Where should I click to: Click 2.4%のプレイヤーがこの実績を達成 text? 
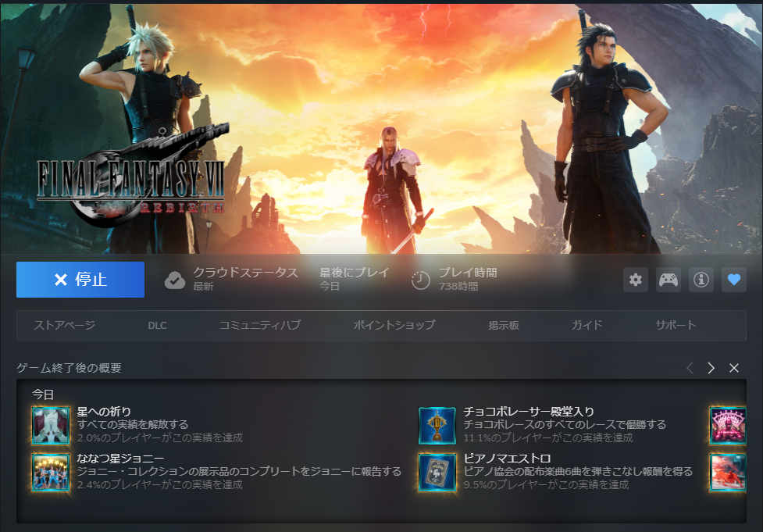coord(159,484)
